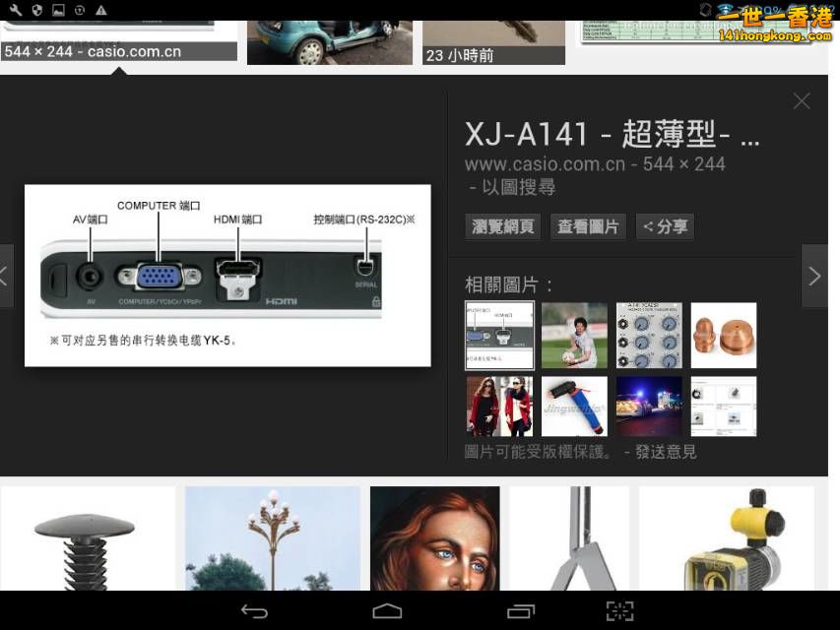
Task: Open the picture notification icon in status bar
Action: click(58, 10)
